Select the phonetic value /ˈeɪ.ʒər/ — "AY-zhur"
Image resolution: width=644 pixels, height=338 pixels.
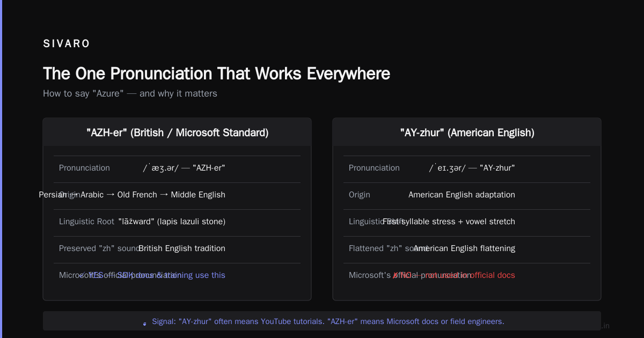click(472, 168)
